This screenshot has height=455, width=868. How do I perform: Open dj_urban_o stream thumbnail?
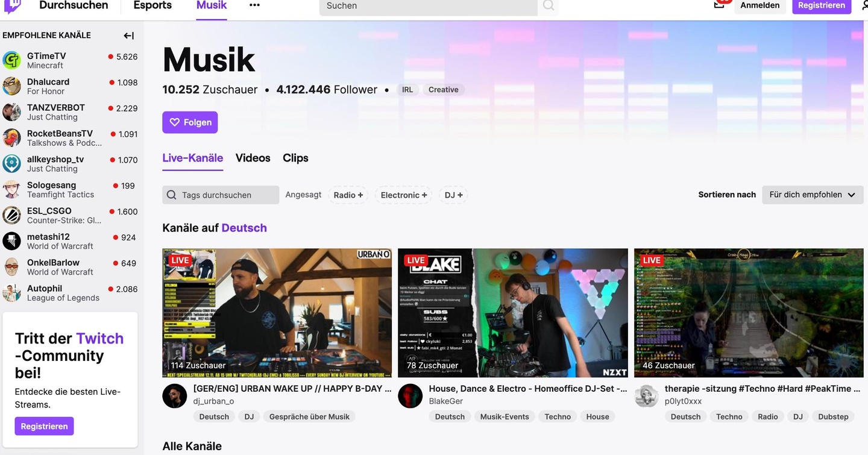(277, 313)
